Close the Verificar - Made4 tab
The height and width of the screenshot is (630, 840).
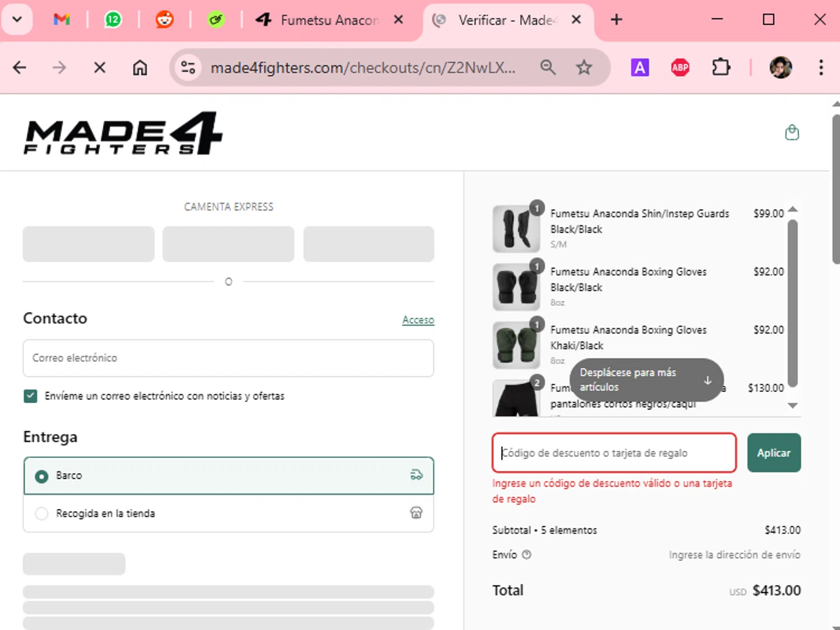point(576,20)
